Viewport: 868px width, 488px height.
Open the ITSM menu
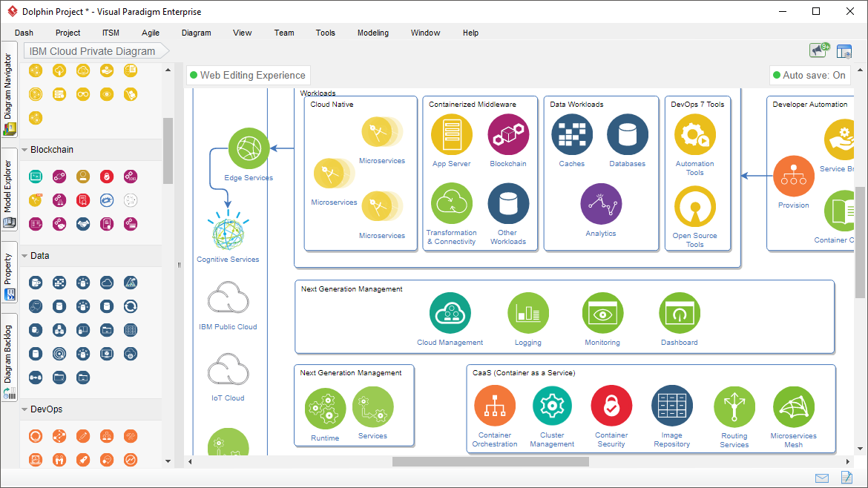[x=111, y=33]
